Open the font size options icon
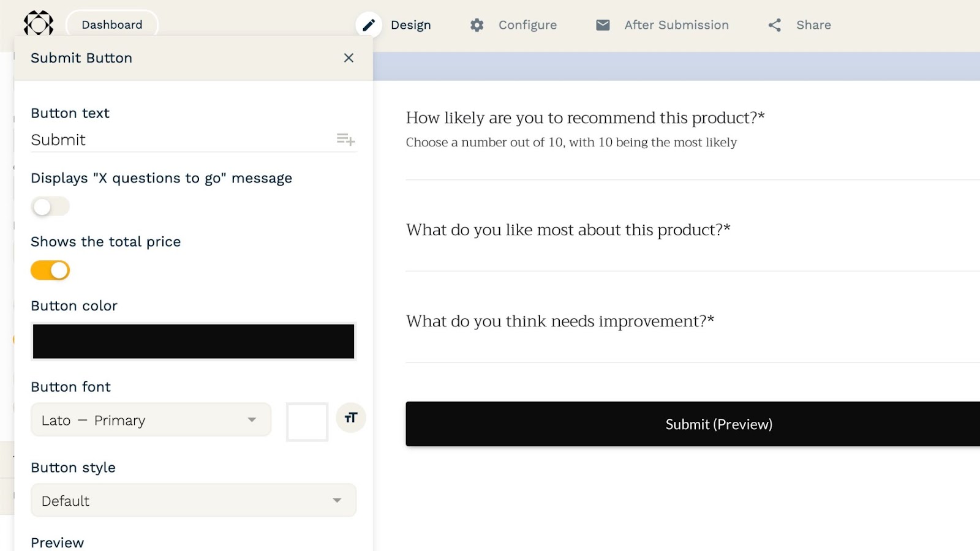 pos(351,418)
